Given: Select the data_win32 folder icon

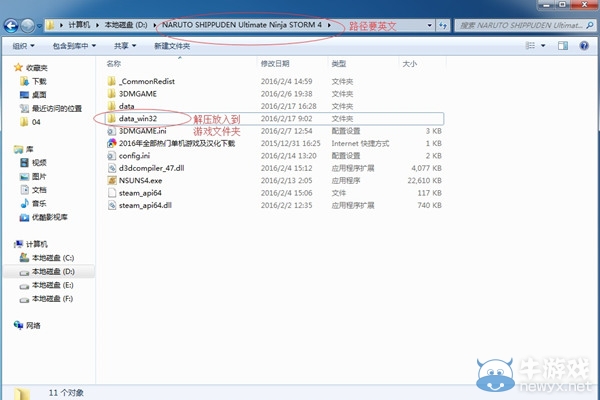Looking at the screenshot, I should (x=111, y=119).
